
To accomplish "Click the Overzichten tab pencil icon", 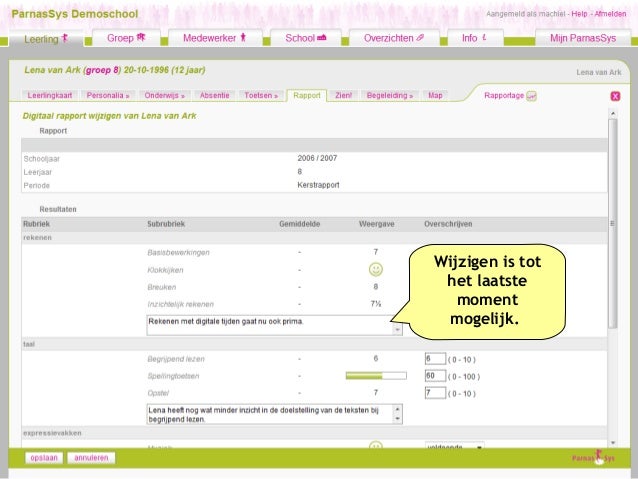I will 420,37.
